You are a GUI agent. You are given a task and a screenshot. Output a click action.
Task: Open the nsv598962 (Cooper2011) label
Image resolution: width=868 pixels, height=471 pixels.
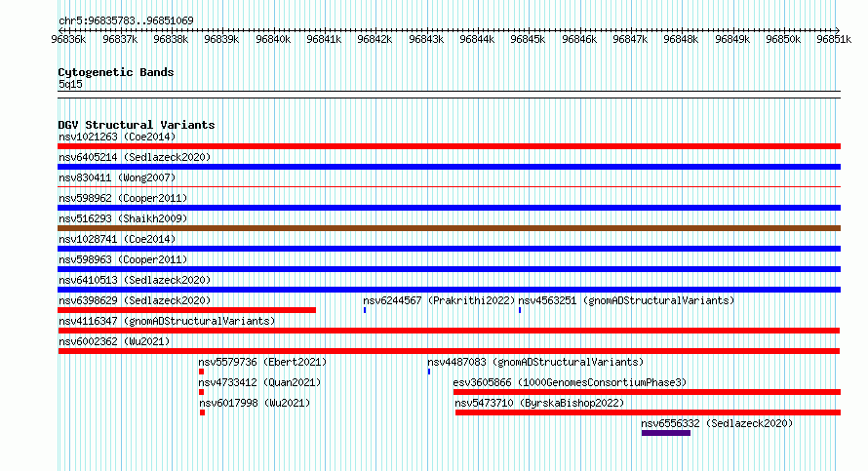123,198
